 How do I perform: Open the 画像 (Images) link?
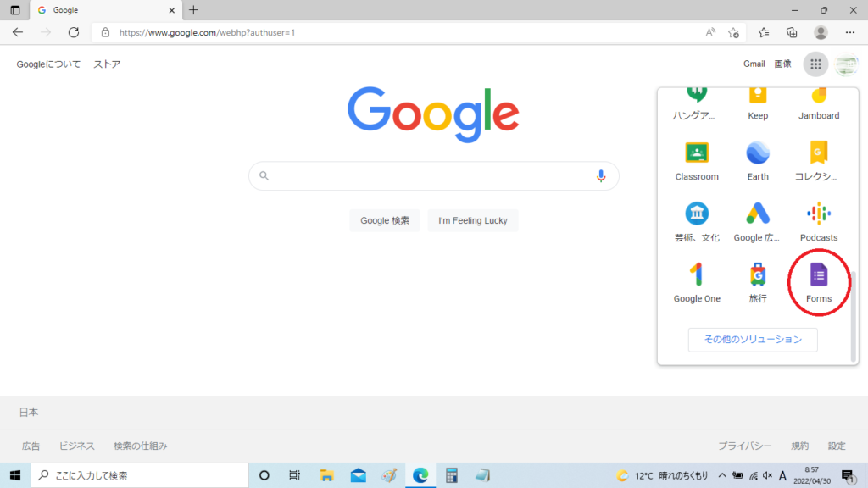pyautogui.click(x=782, y=64)
